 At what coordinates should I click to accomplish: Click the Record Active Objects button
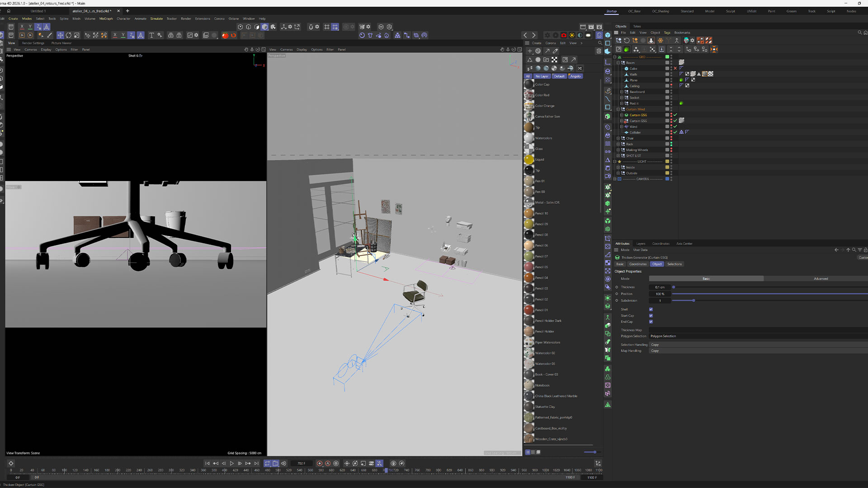pyautogui.click(x=320, y=464)
